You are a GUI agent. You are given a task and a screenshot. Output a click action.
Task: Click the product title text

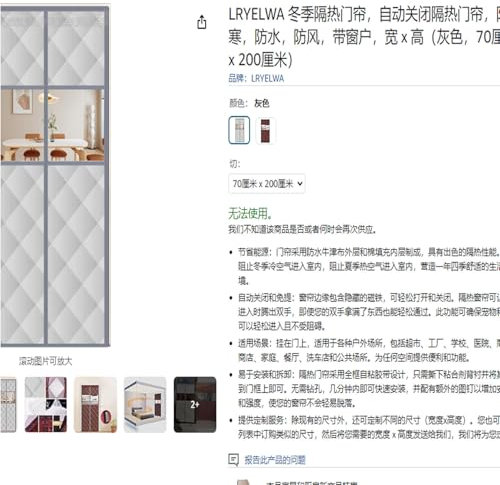pyautogui.click(x=364, y=37)
